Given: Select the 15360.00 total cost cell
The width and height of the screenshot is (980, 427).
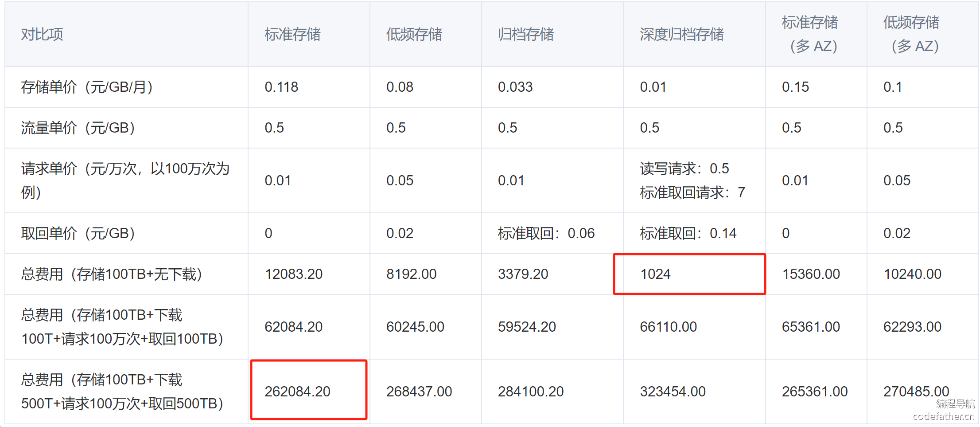Looking at the screenshot, I should tap(811, 274).
